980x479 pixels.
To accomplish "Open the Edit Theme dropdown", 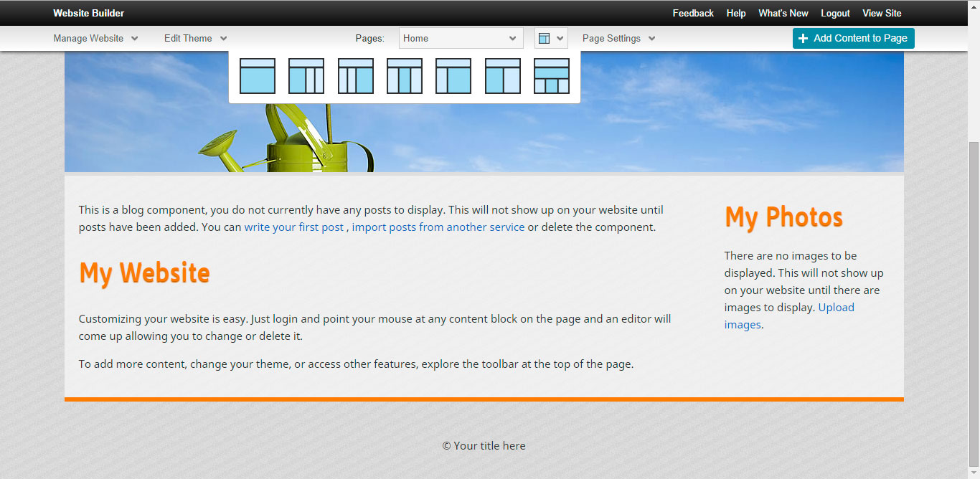I will pyautogui.click(x=196, y=39).
